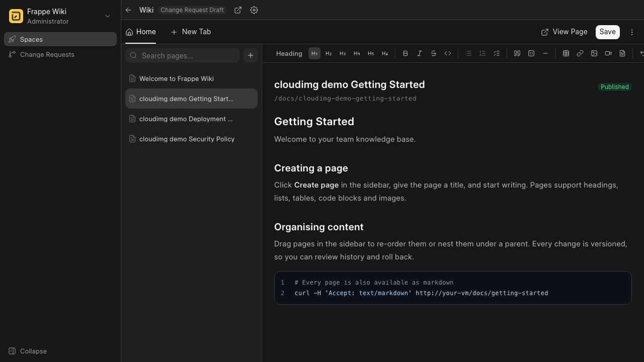Save the page

pos(607,32)
